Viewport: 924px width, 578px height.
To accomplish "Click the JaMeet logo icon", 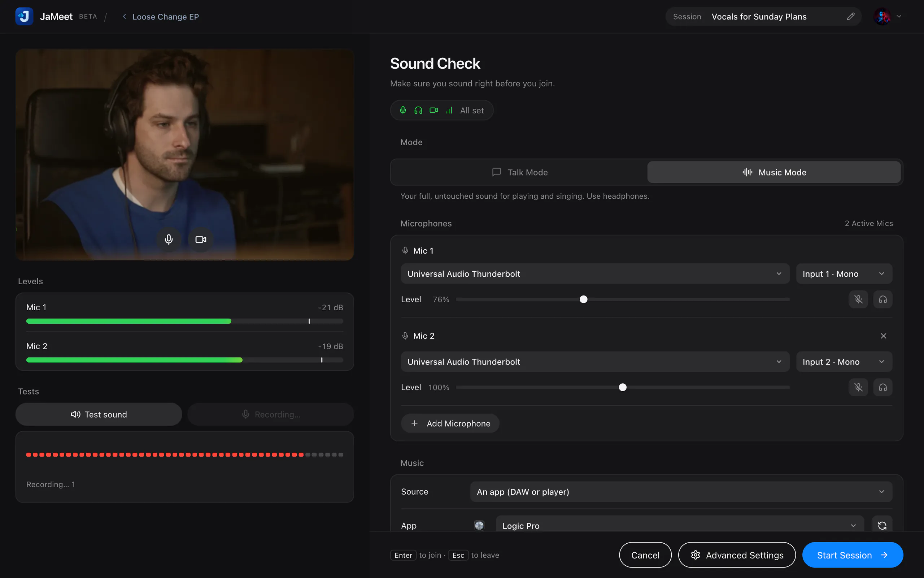I will pos(24,17).
